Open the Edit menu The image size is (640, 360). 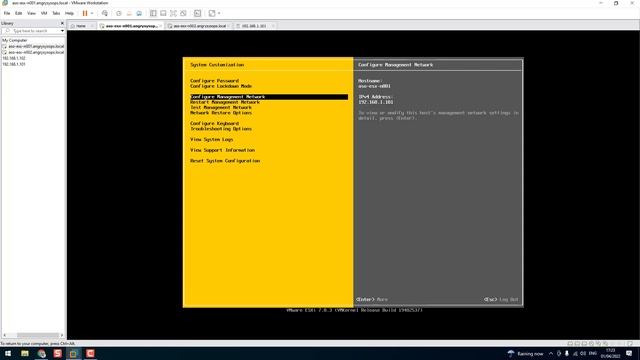click(x=19, y=13)
